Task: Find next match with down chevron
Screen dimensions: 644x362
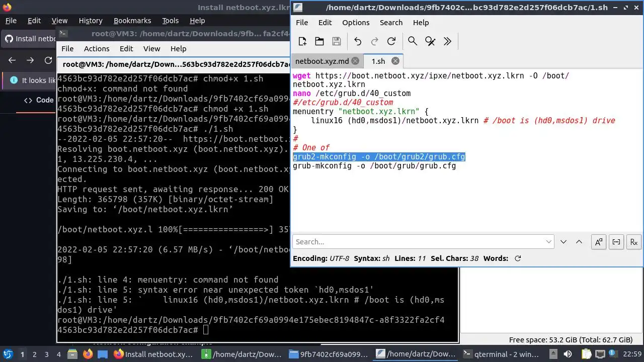Action: 563,242
